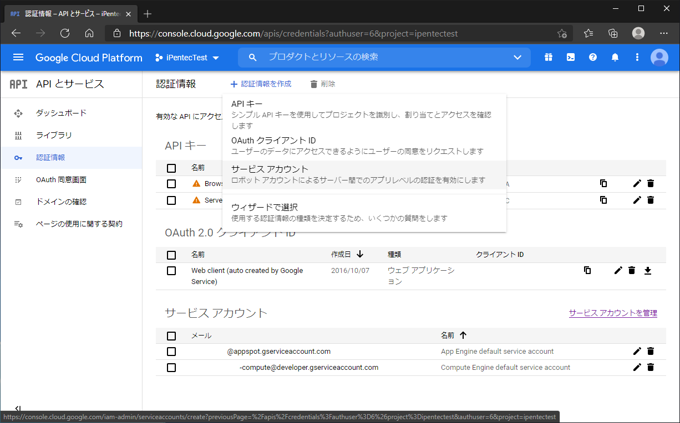Viewport: 680px width, 423px height.
Task: Click 認証情報を作成 button
Action: [261, 84]
